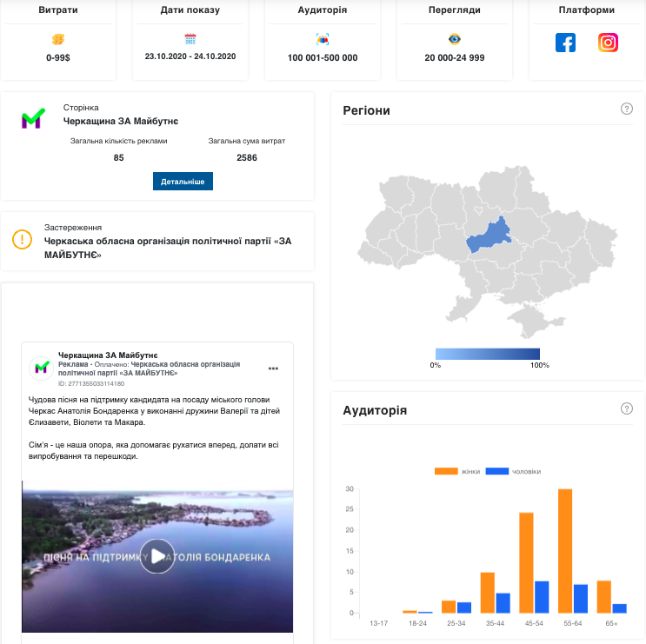This screenshot has height=644, width=646.
Task: Click the ad post avatar logo
Action: (x=41, y=368)
